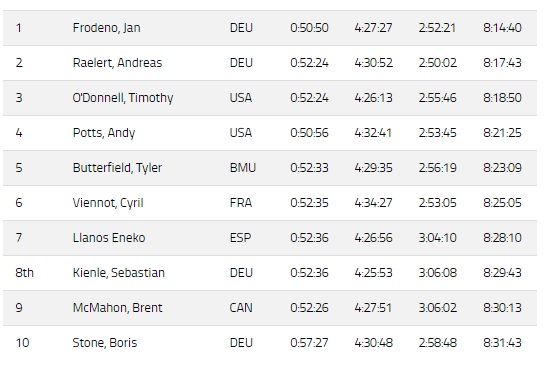549x373 pixels.
Task: Click rank cell labeled 8th
Action: point(25,273)
